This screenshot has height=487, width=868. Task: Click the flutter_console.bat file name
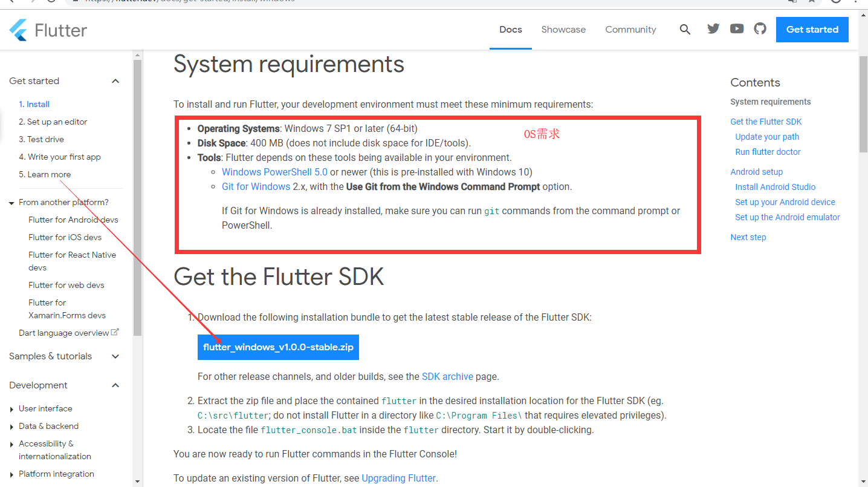click(309, 430)
